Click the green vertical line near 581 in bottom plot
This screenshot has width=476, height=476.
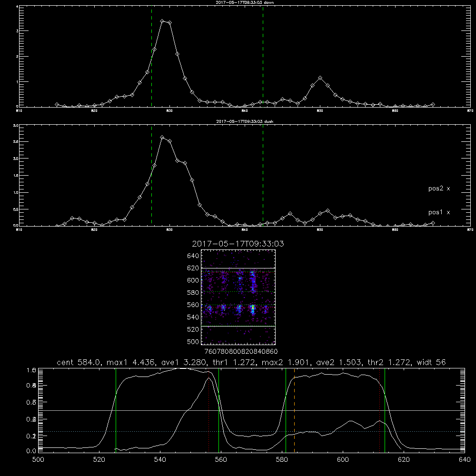286,410
